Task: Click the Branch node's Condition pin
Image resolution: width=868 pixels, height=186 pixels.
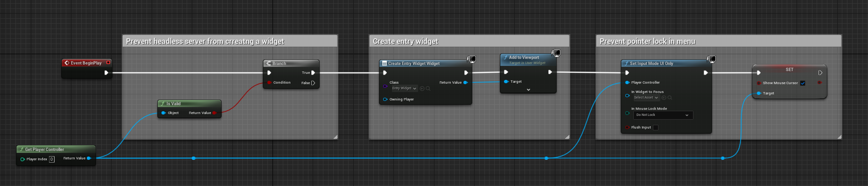Action: tap(269, 83)
